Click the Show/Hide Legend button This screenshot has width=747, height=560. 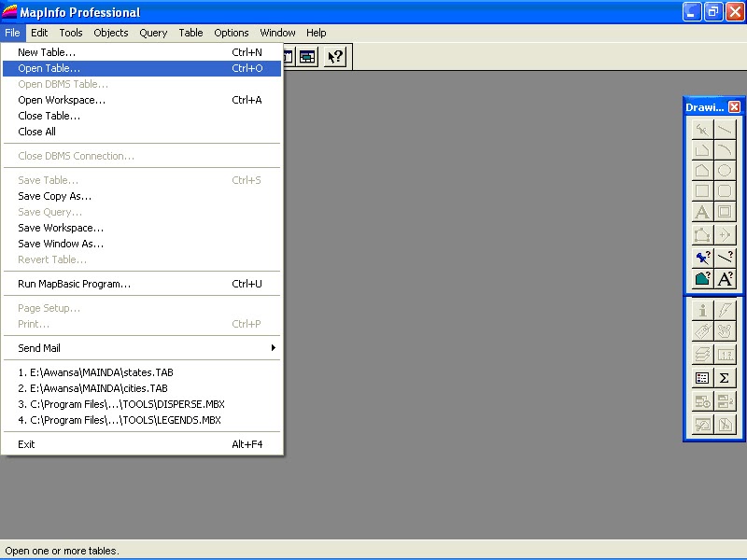pyautogui.click(x=702, y=378)
